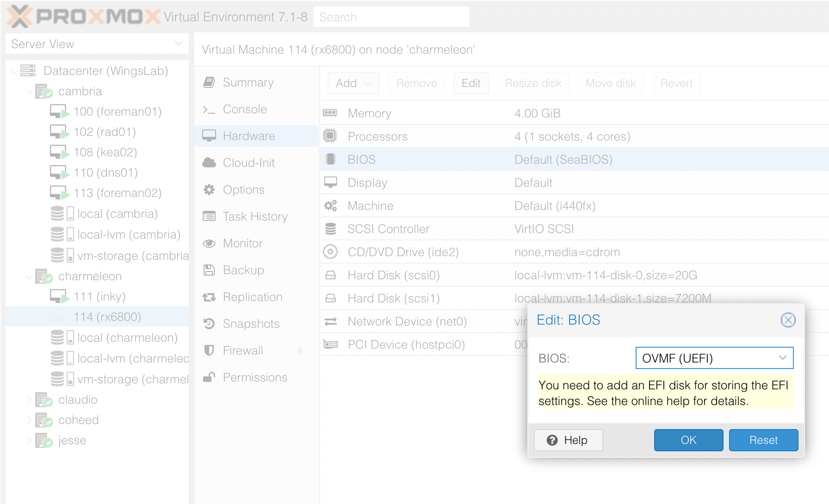
Task: Open the Task History tab
Action: point(257,216)
